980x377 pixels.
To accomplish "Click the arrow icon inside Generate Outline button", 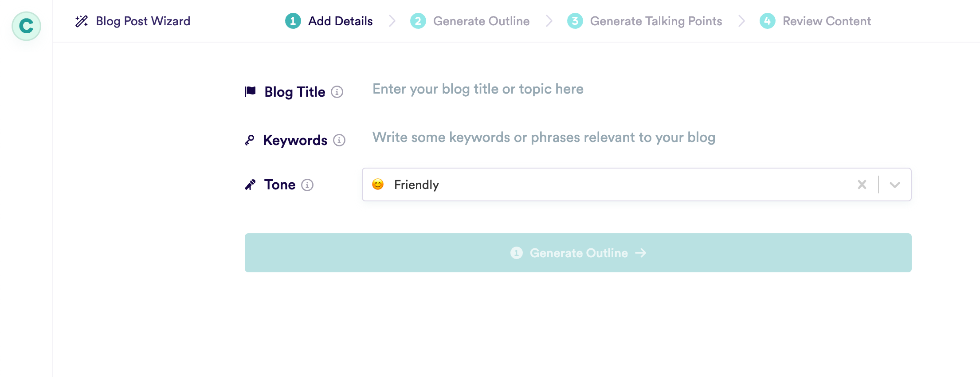I will (x=640, y=253).
